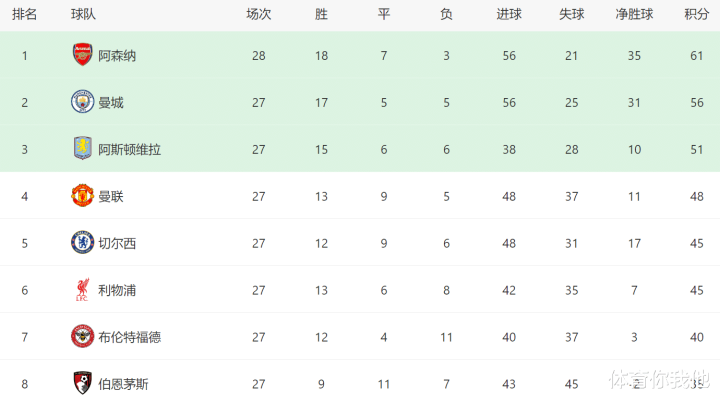Open the 阿斯顿维拉 team page
Viewport: 720px width, 402px height.
point(130,150)
